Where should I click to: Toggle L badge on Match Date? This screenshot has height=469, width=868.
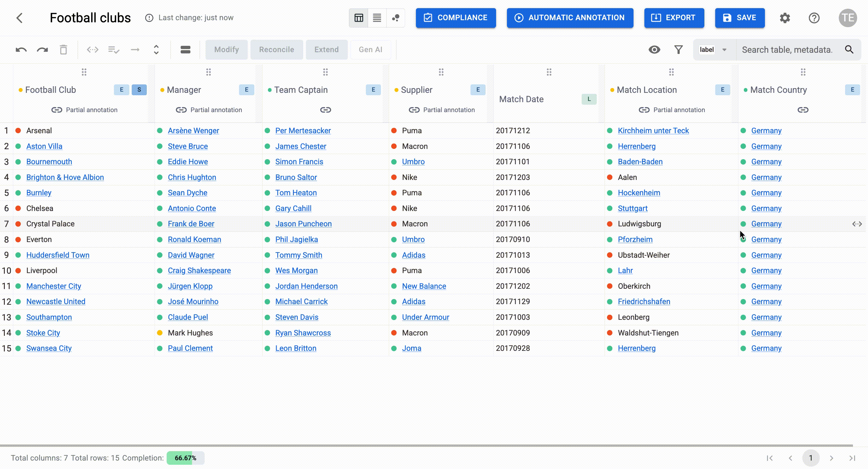pyautogui.click(x=589, y=99)
